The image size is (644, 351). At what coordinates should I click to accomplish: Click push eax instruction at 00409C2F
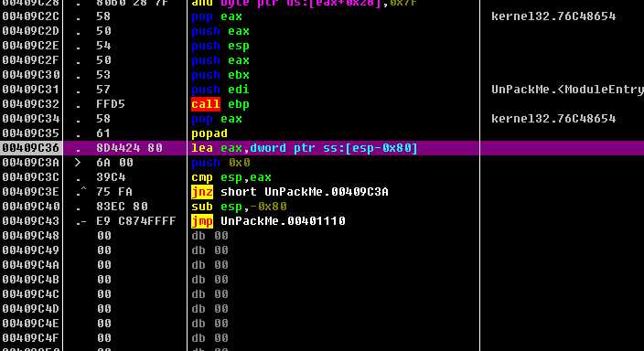(220, 60)
